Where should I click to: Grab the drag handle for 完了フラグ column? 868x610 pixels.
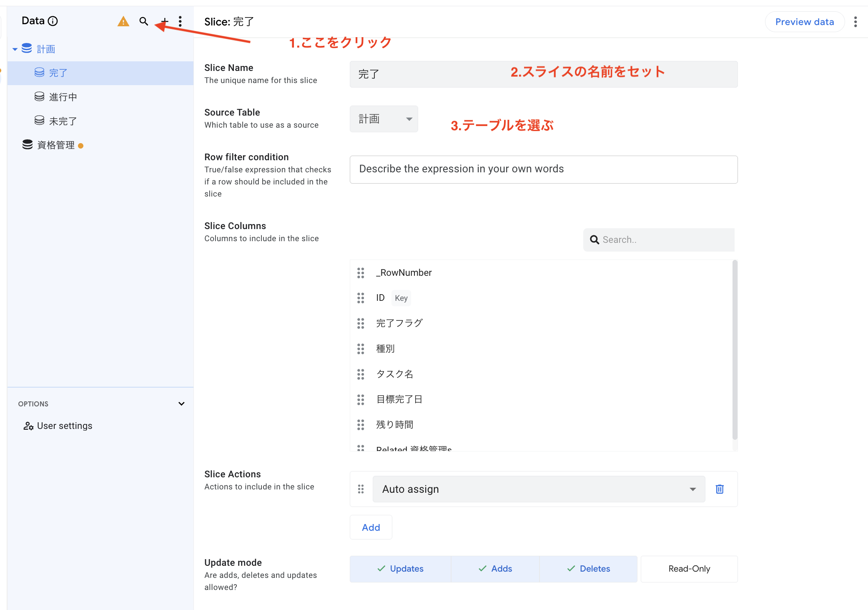[361, 323]
